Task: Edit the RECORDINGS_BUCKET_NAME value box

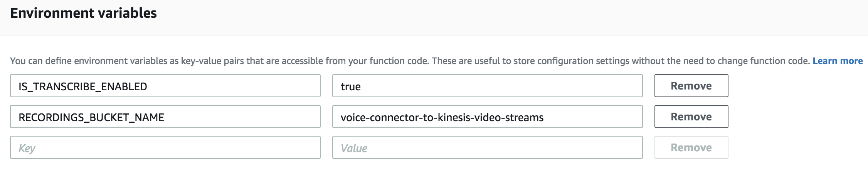Action: point(487,117)
